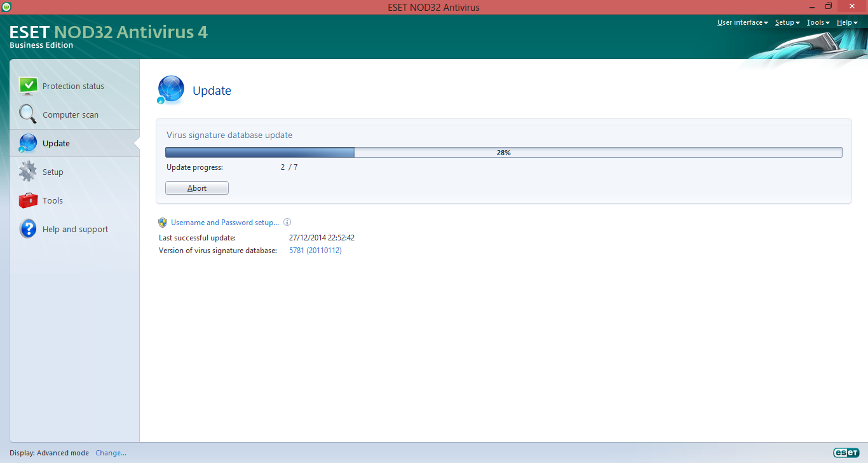Click 'Virus signature database update' title

pos(229,135)
